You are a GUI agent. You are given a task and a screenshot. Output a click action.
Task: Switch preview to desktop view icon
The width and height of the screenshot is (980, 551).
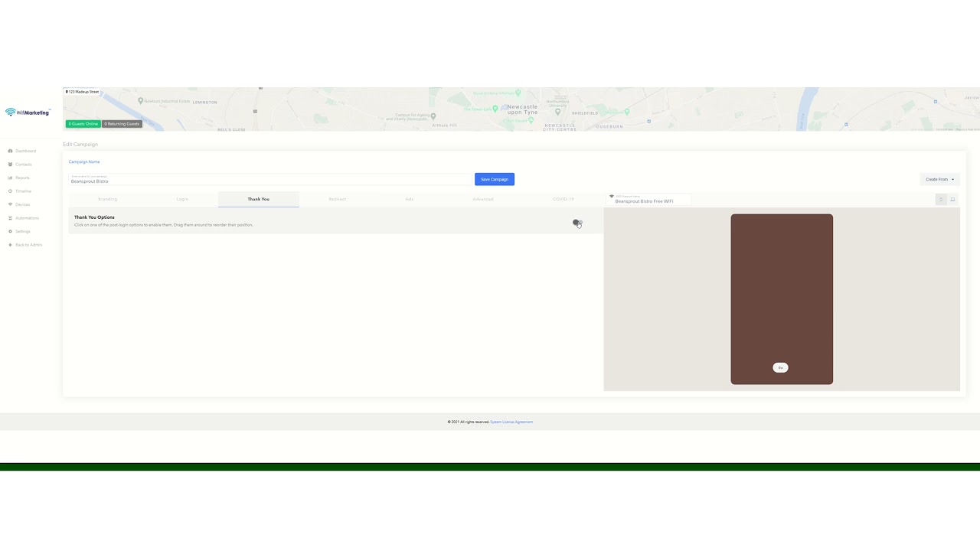click(952, 200)
